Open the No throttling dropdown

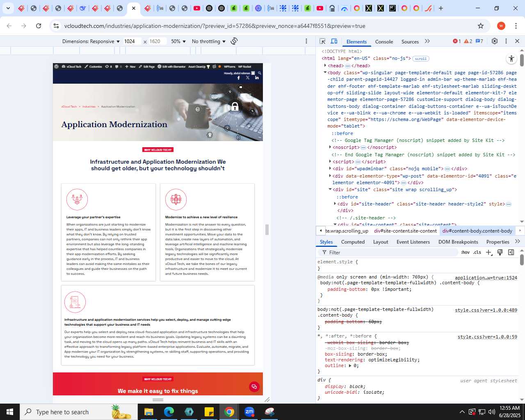point(209,41)
